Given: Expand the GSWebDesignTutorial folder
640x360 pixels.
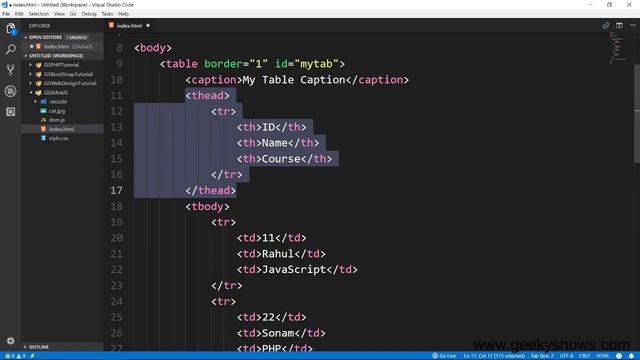Looking at the screenshot, I should point(70,83).
